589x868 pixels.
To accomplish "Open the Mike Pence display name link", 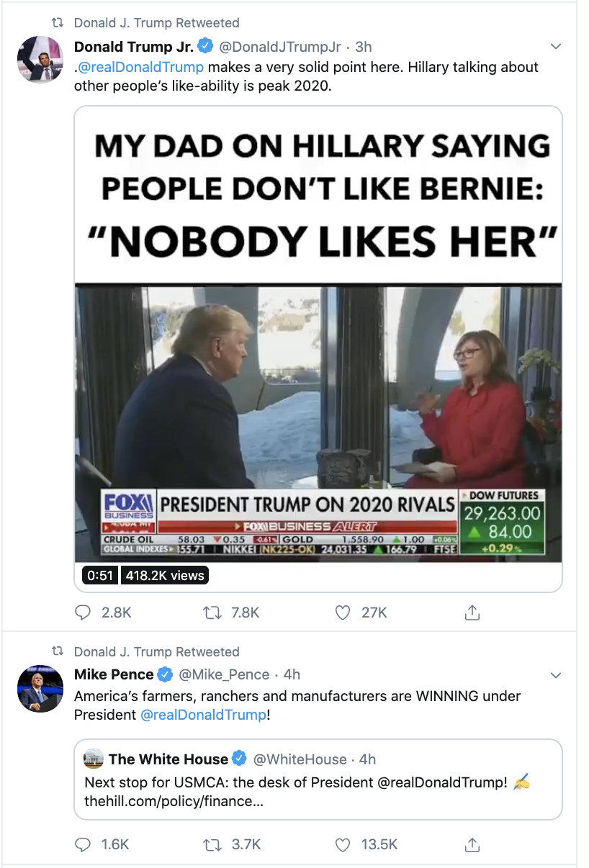I will click(x=114, y=674).
